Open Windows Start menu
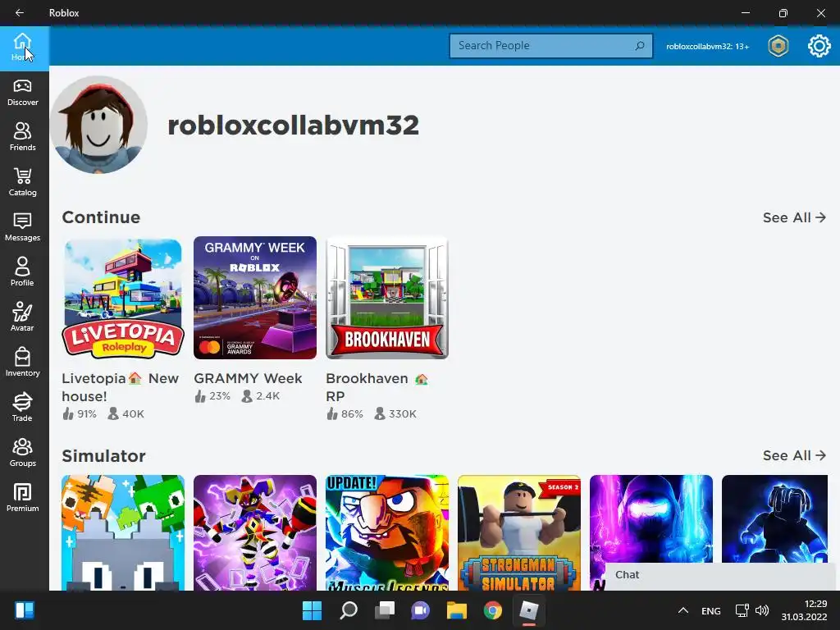Screen dimensions: 840x630 point(312,610)
